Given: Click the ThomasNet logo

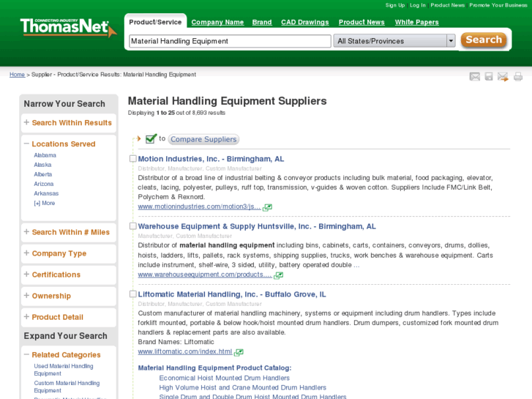Looking at the screenshot, I should 67,28.
